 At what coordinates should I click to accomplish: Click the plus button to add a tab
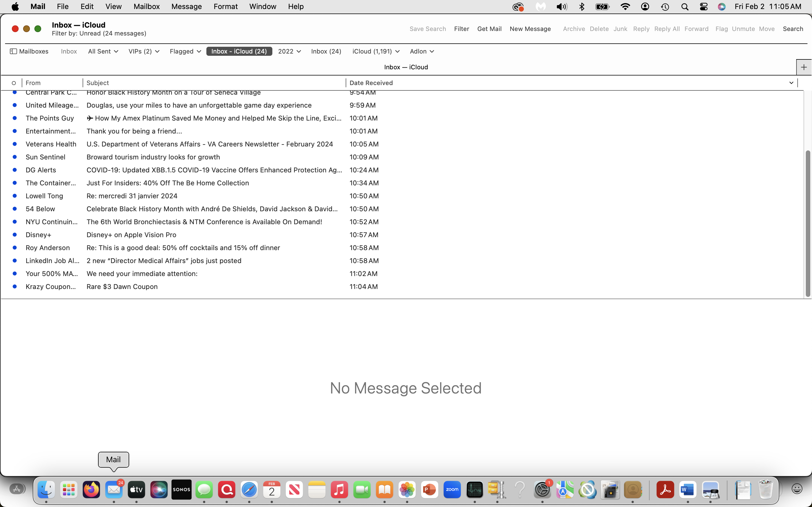804,67
